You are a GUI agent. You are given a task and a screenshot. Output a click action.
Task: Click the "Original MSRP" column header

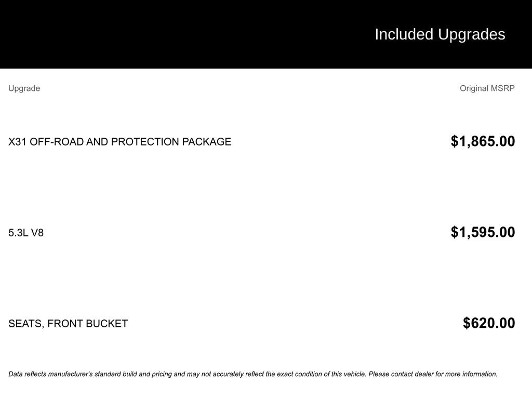click(x=487, y=88)
